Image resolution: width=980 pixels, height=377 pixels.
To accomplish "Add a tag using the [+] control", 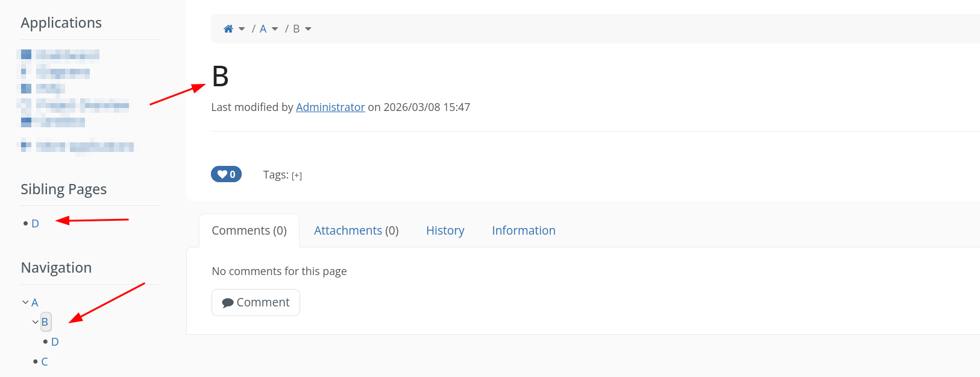I will (x=297, y=176).
